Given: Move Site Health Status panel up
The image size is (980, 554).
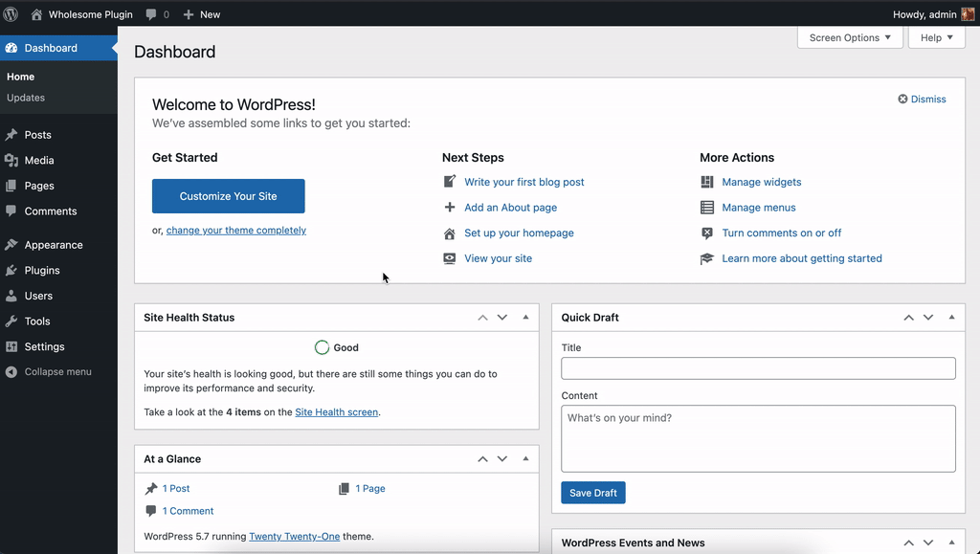Looking at the screenshot, I should coord(482,318).
